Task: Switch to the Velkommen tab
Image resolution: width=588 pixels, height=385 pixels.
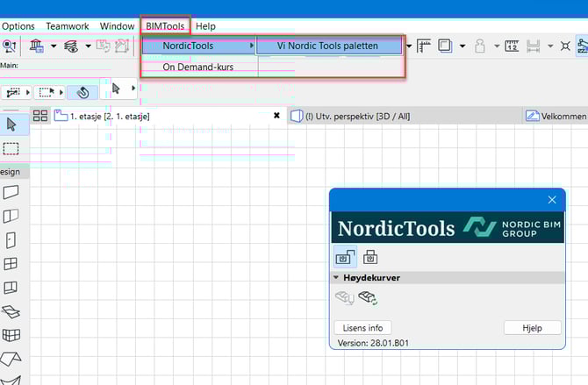Action: click(556, 117)
